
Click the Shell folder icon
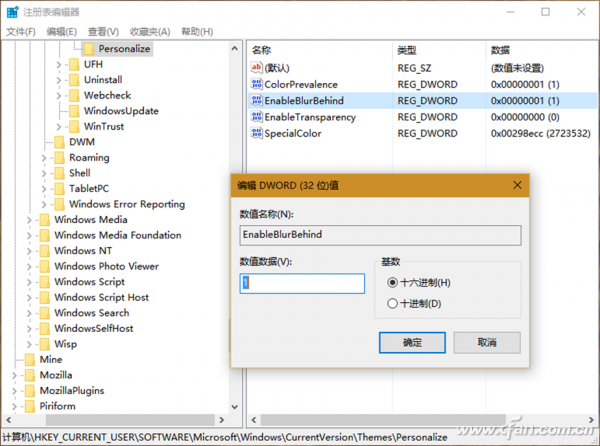click(59, 173)
